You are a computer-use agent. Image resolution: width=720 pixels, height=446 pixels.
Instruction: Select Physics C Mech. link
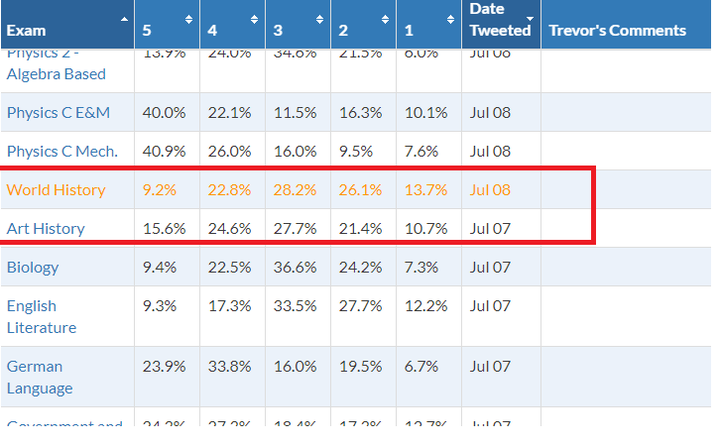(62, 151)
